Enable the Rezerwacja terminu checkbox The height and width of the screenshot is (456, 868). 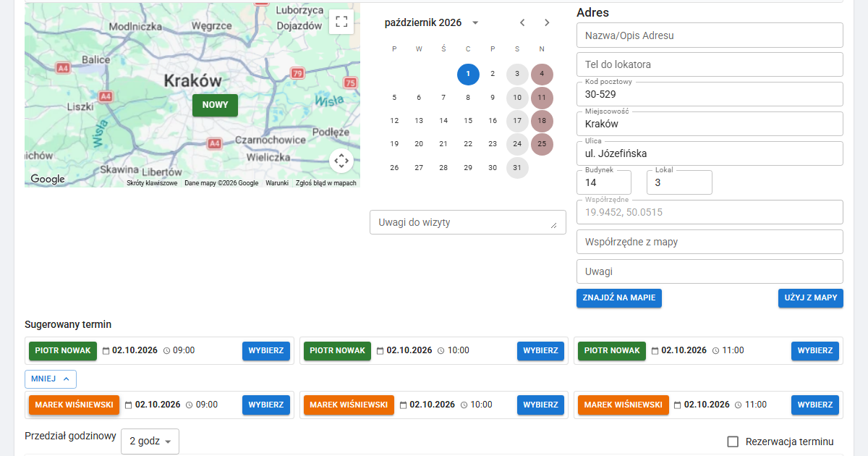point(733,442)
